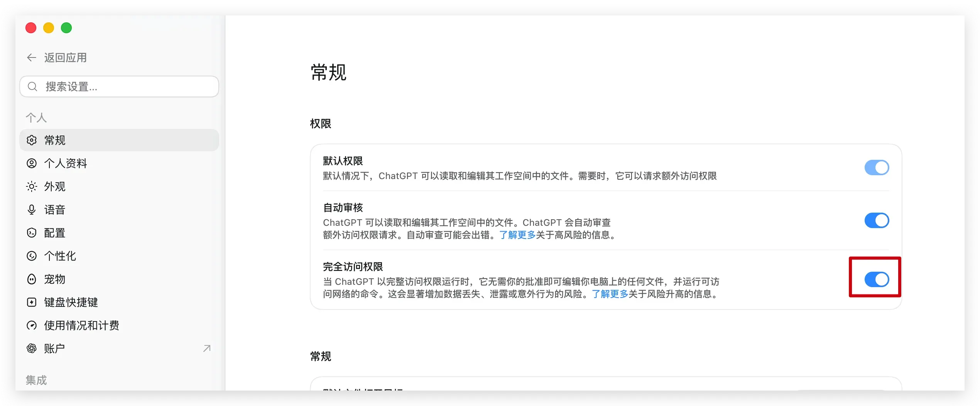Open 键盘快捷键 settings
The height and width of the screenshot is (406, 980).
(119, 302)
